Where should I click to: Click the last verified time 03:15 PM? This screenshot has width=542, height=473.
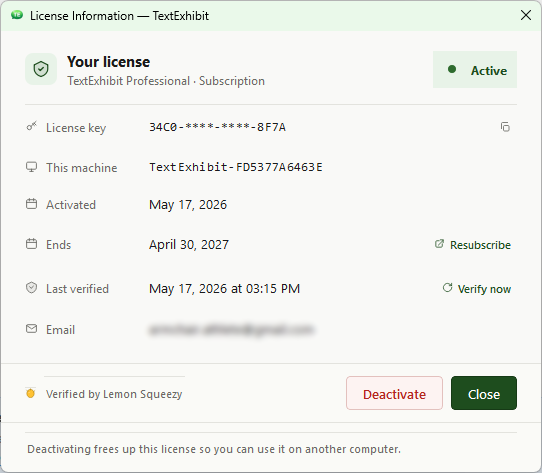pyautogui.click(x=273, y=289)
